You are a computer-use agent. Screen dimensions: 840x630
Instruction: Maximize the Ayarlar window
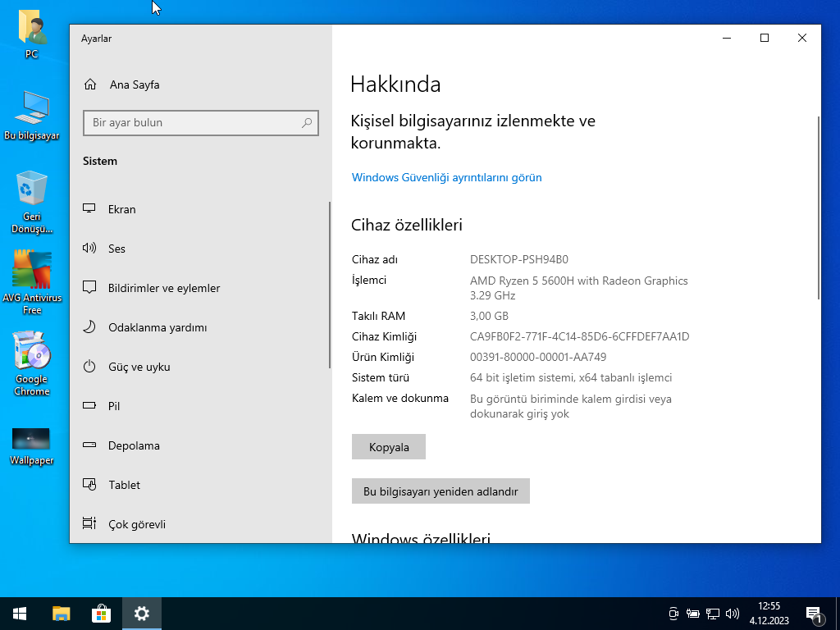(765, 38)
